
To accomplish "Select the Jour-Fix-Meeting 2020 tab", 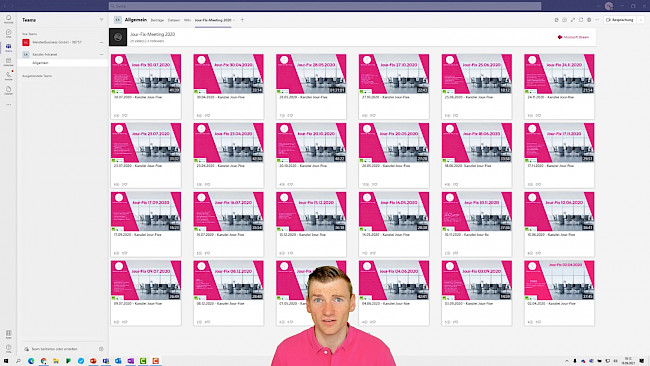I will click(213, 20).
